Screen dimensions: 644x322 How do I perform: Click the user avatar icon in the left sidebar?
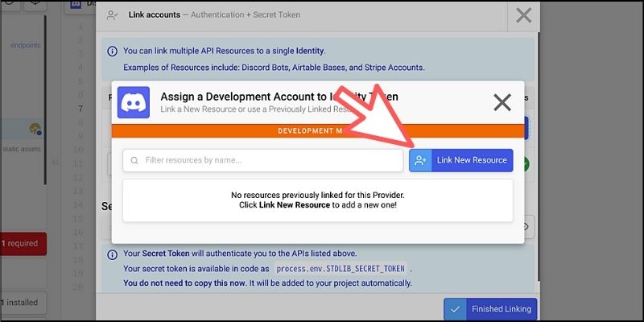click(35, 129)
